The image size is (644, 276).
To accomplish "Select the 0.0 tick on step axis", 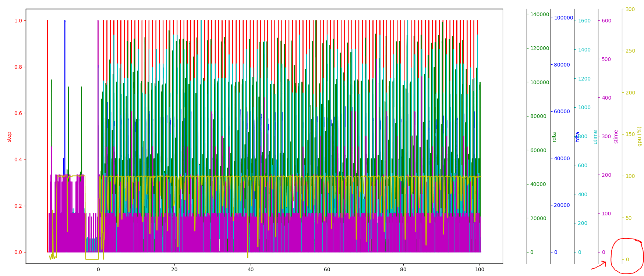I will 18,252.
